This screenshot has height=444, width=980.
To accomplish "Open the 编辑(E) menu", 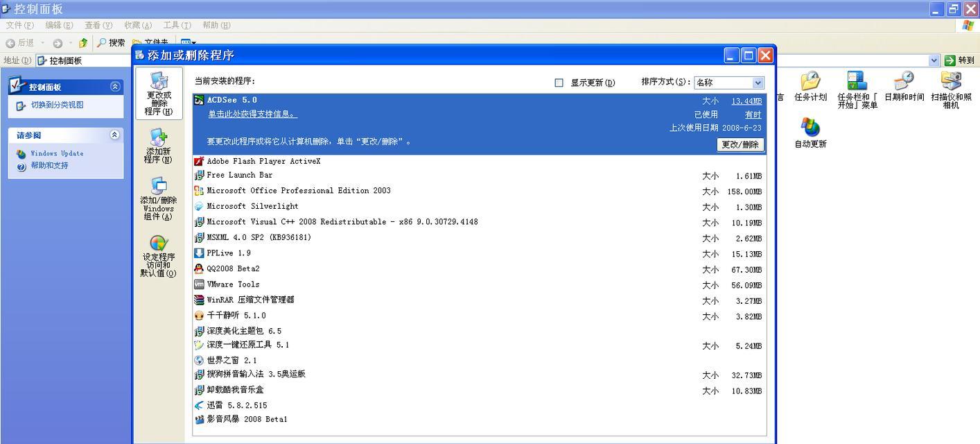I will pyautogui.click(x=59, y=26).
